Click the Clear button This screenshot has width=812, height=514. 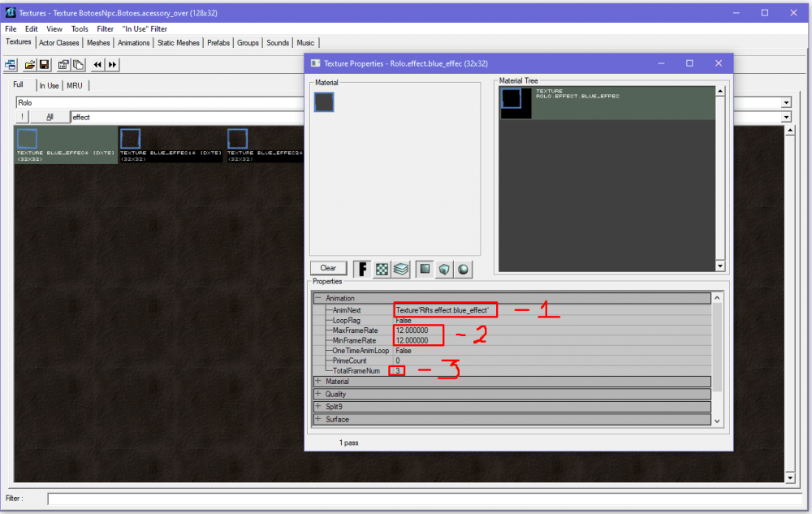click(328, 268)
